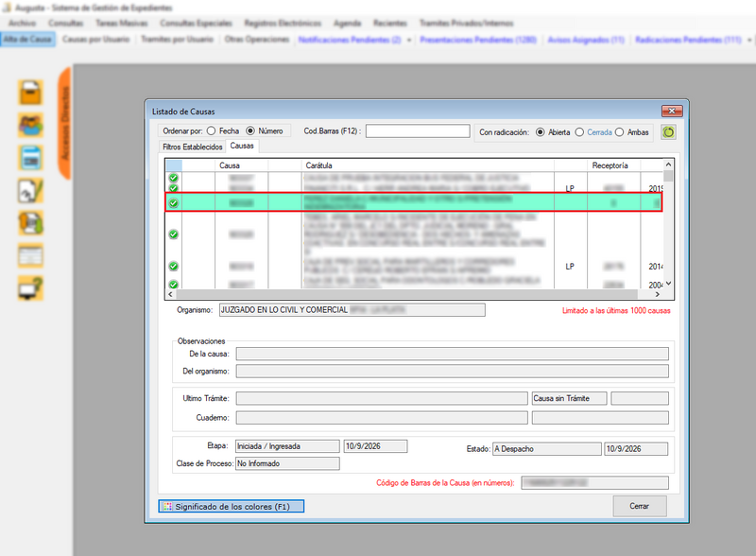Click the Significado de los colores (F1) button
This screenshot has height=556, width=756.
point(232,506)
